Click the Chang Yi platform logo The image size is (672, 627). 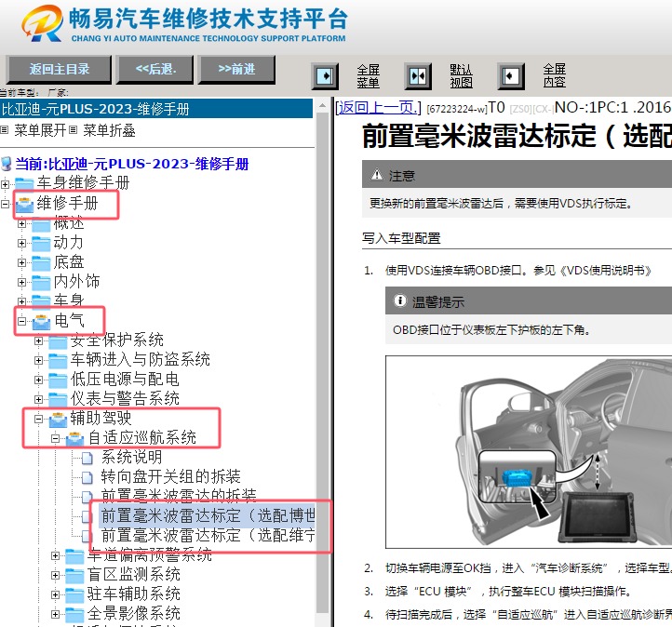[42, 24]
